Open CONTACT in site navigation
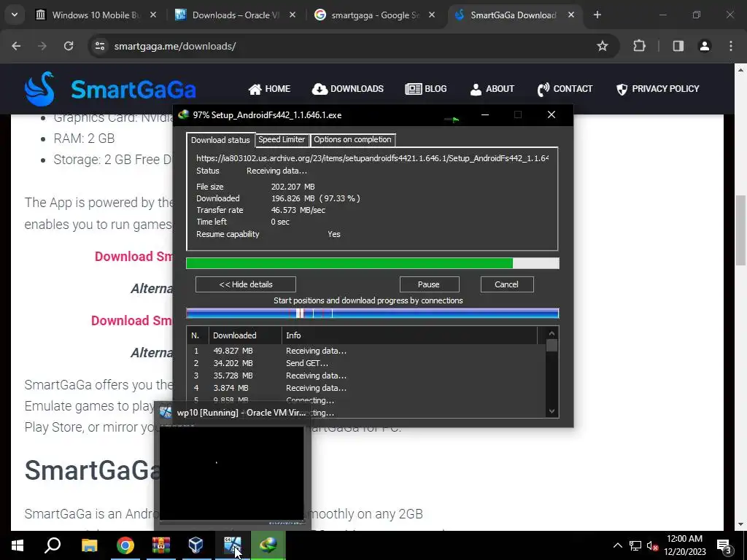The image size is (747, 560). coord(565,89)
